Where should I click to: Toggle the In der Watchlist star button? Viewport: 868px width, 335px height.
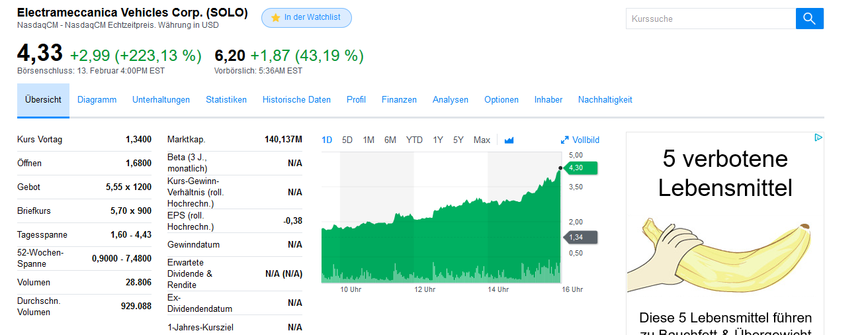306,18
